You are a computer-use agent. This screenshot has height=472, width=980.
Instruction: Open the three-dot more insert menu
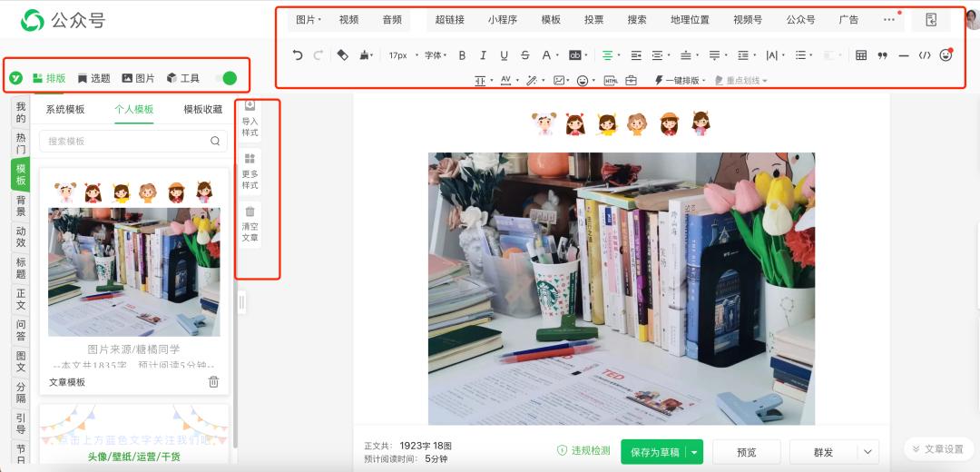click(x=888, y=20)
